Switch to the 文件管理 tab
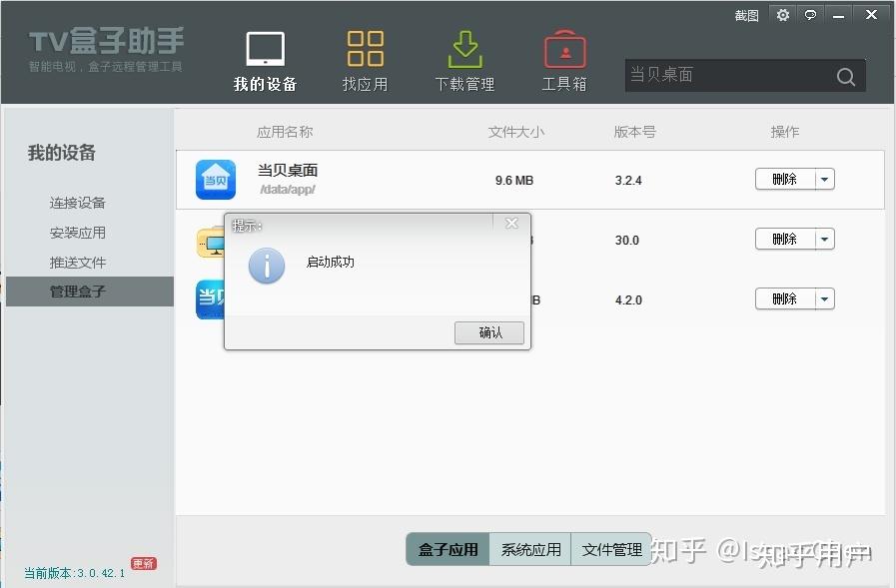Image resolution: width=896 pixels, height=588 pixels. pyautogui.click(x=611, y=549)
